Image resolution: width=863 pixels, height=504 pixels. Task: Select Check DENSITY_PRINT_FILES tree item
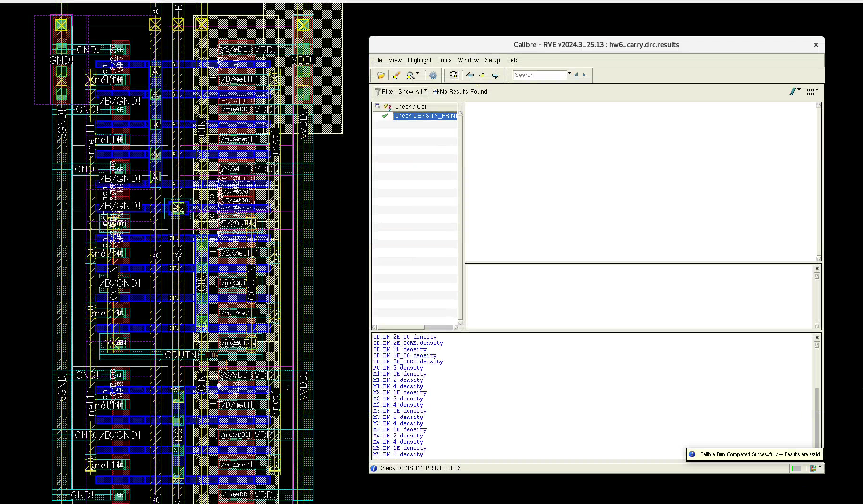click(x=425, y=116)
